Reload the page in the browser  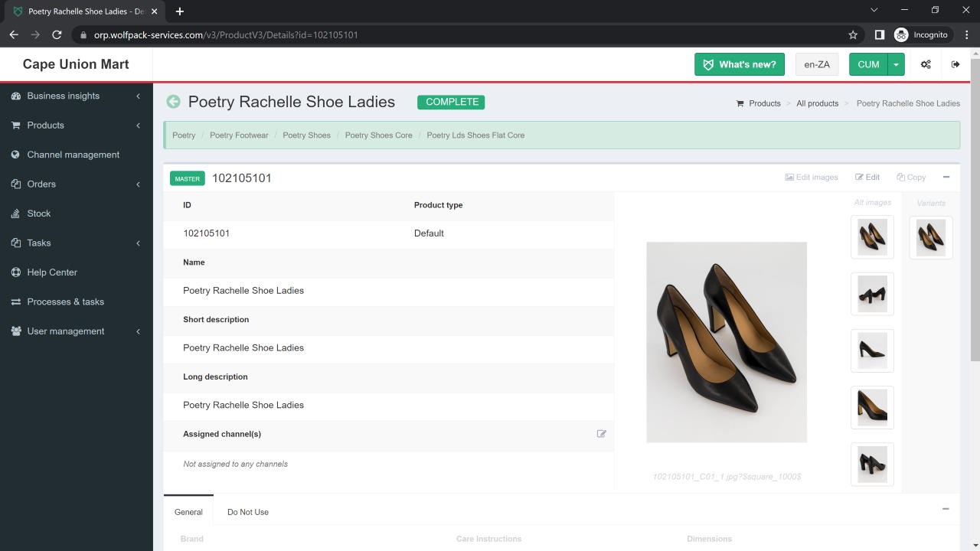pos(57,34)
